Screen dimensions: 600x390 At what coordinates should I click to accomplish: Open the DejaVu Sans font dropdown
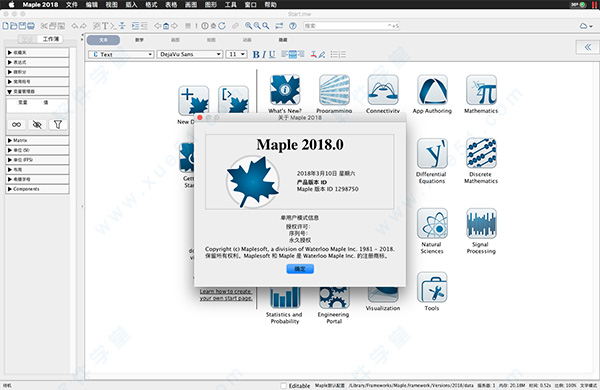(190, 54)
